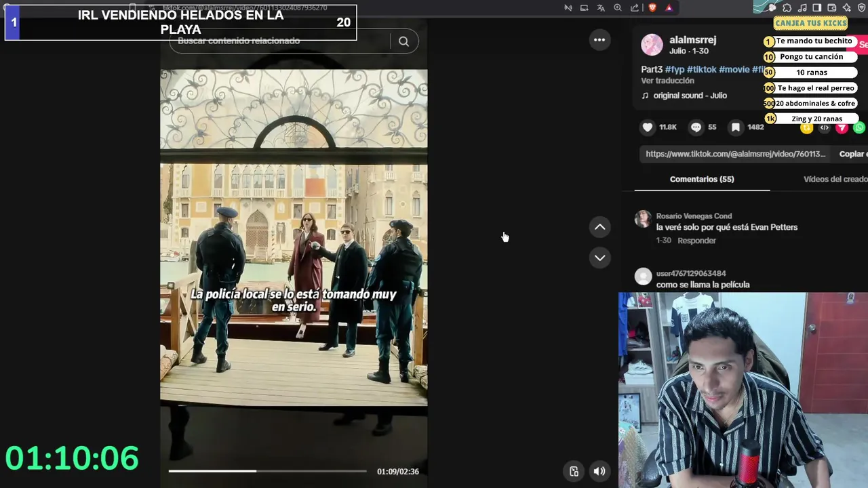The width and height of the screenshot is (868, 488).
Task: Switch to Vídeos del creador tab
Action: point(835,179)
